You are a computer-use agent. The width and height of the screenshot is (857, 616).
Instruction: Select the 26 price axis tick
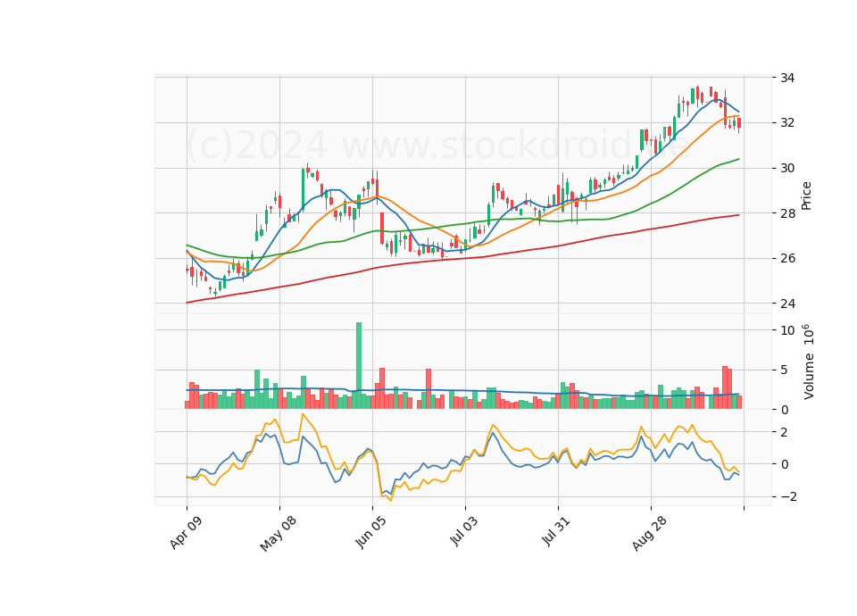pyautogui.click(x=787, y=258)
